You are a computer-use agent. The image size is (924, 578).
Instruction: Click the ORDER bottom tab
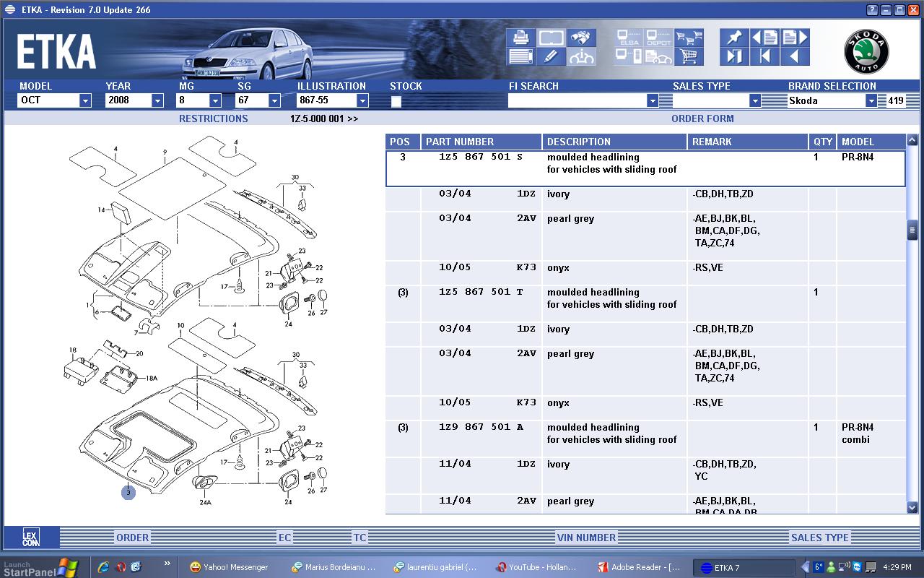(133, 538)
